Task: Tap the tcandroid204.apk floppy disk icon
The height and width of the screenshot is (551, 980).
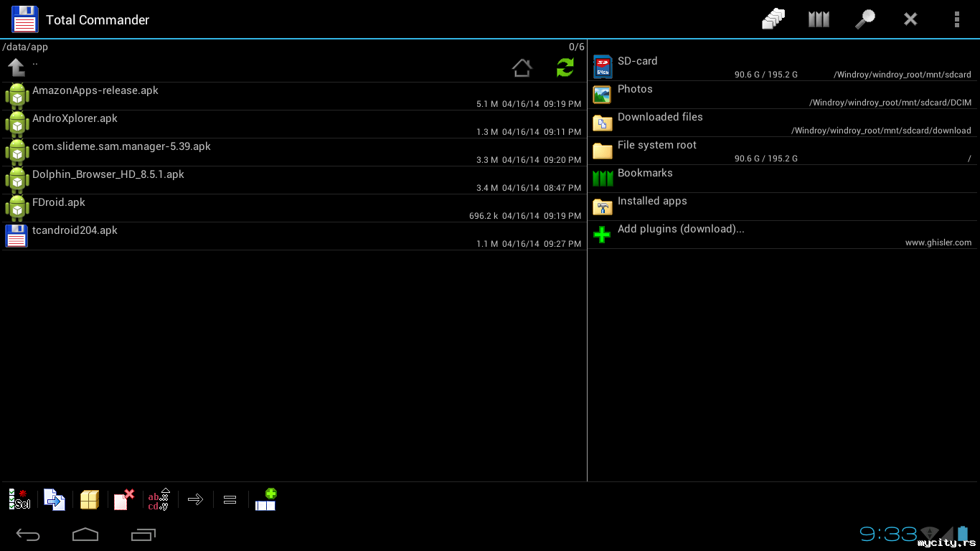Action: (x=17, y=236)
